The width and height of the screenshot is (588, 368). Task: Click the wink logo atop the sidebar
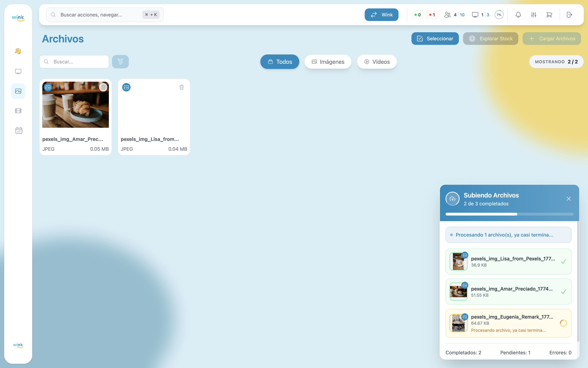click(x=18, y=18)
